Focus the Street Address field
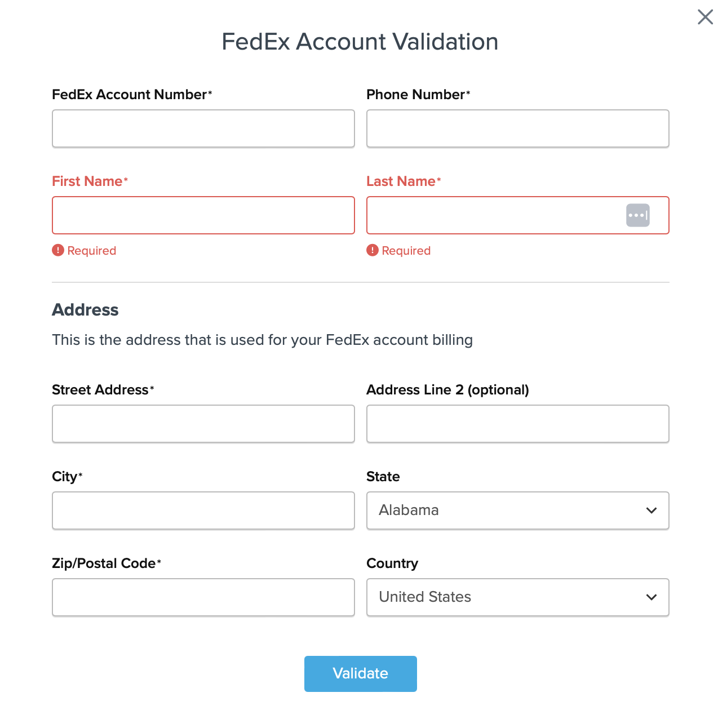The width and height of the screenshot is (718, 728). pos(203,424)
